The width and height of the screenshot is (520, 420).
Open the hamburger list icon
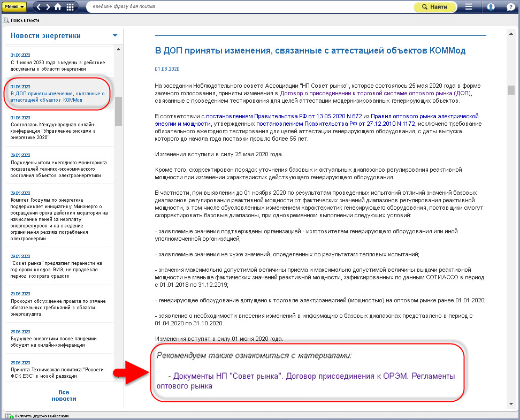tap(469, 7)
